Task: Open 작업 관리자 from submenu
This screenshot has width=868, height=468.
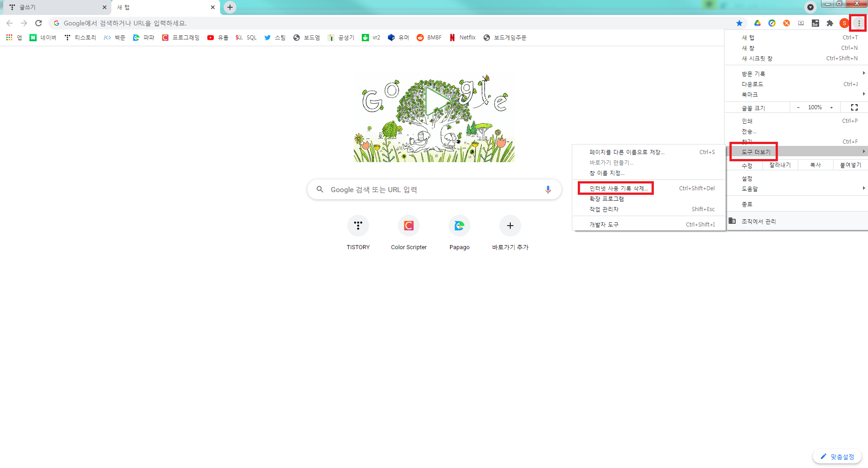Action: tap(649, 209)
